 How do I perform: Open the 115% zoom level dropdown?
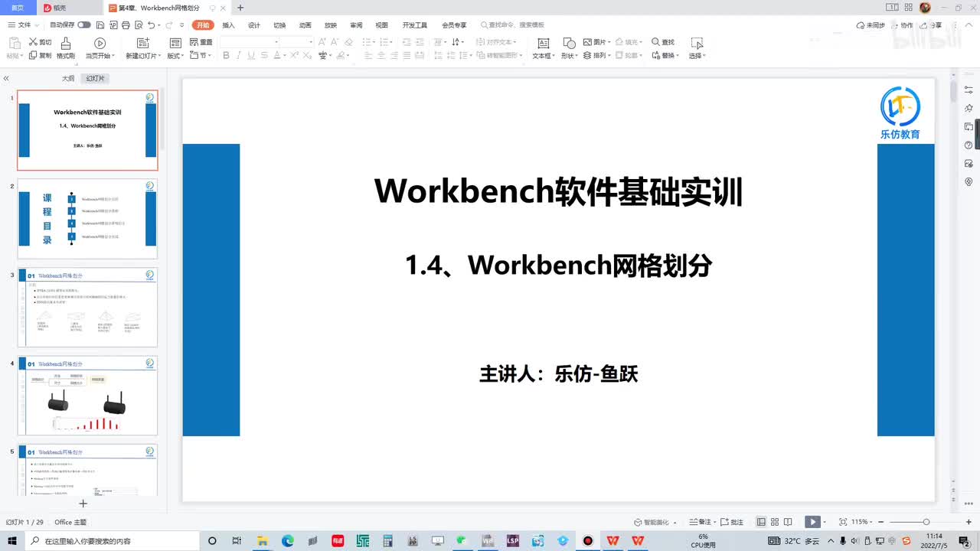click(861, 522)
